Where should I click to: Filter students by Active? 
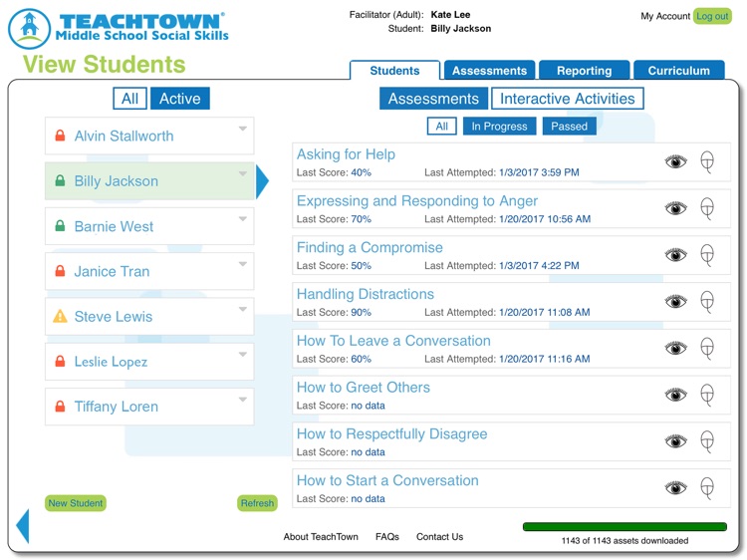pyautogui.click(x=180, y=99)
